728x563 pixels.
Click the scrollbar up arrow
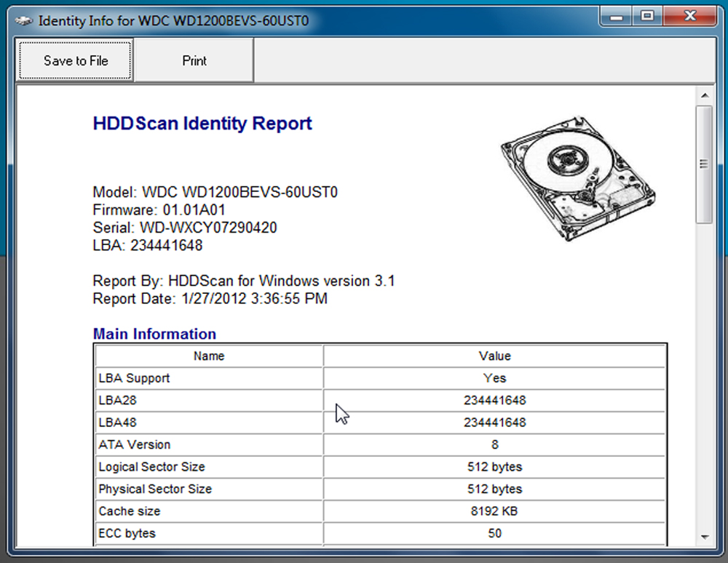pos(704,95)
